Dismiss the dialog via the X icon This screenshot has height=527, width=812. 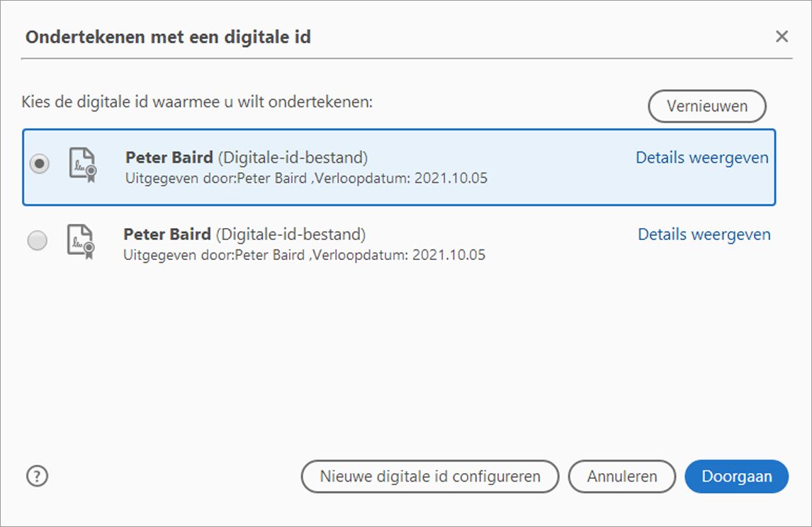click(782, 36)
